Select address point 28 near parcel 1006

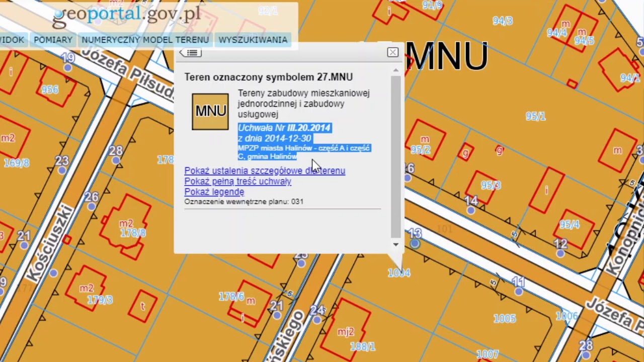click(x=585, y=355)
